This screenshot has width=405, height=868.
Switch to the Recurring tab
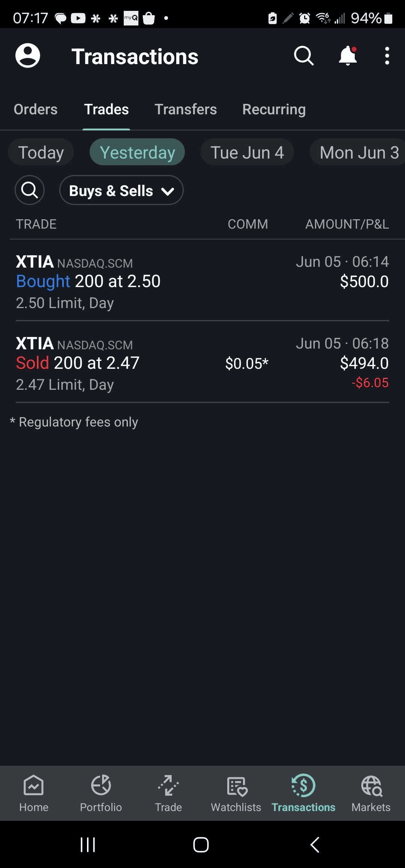274,109
